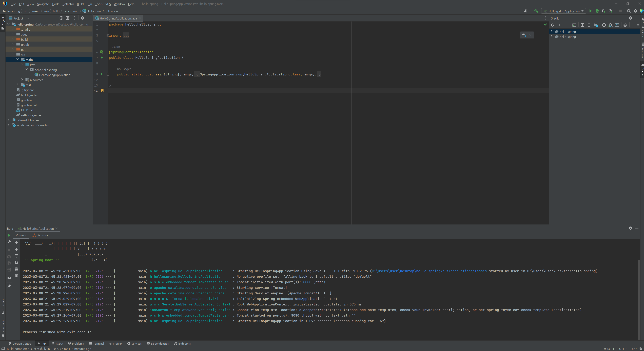The image size is (644, 351).
Task: Open the production classes path link
Action: tap(429, 271)
